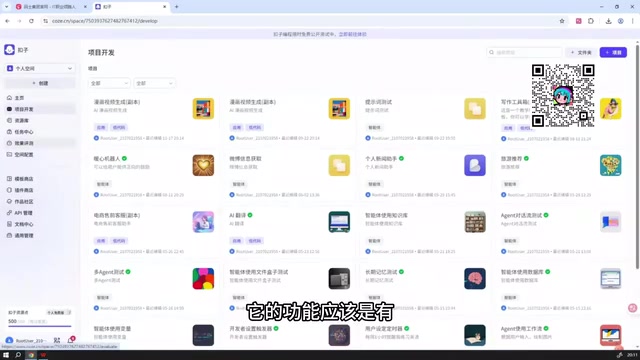The image size is (640, 360).
Task: Open a new browser tab
Action: coord(177,7)
